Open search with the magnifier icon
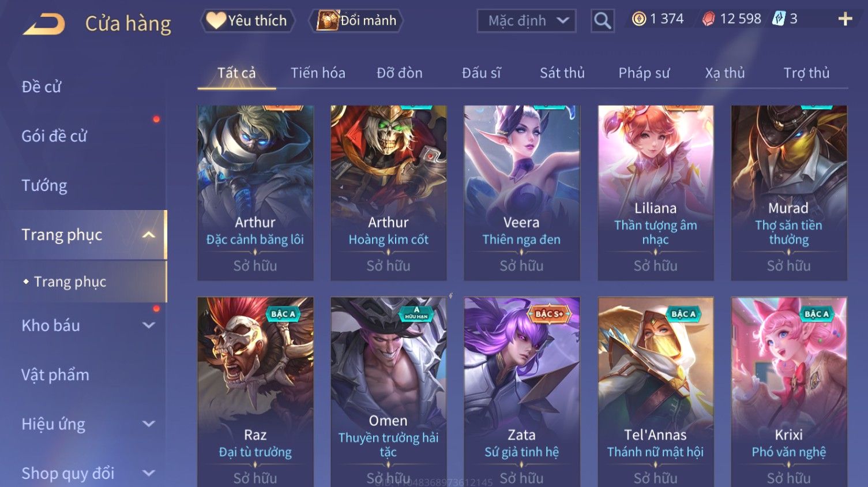 (602, 21)
